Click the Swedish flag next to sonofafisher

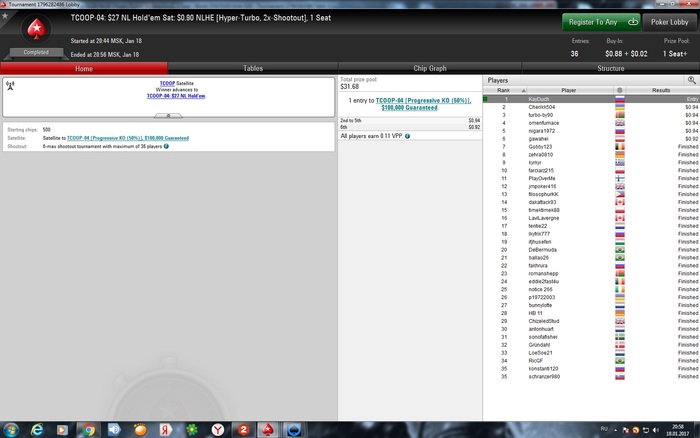(620, 337)
